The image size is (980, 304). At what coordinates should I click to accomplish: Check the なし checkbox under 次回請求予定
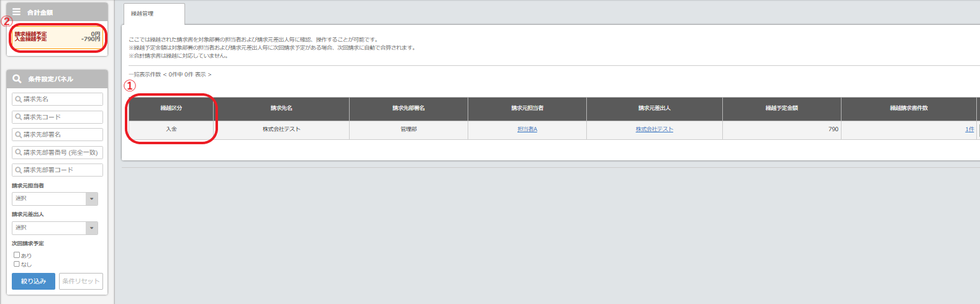pyautogui.click(x=17, y=264)
